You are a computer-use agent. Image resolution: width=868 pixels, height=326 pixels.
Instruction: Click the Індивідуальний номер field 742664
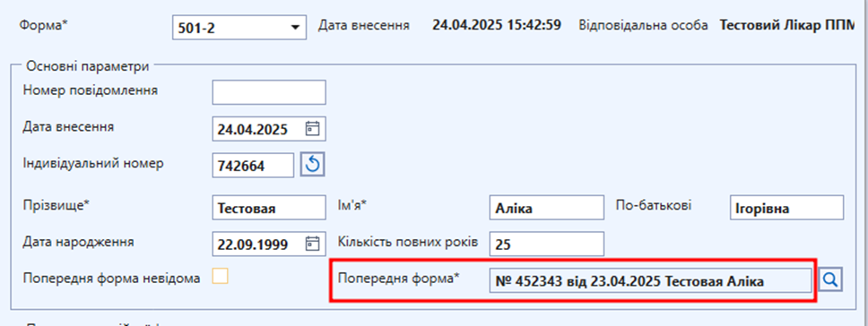pyautogui.click(x=254, y=165)
